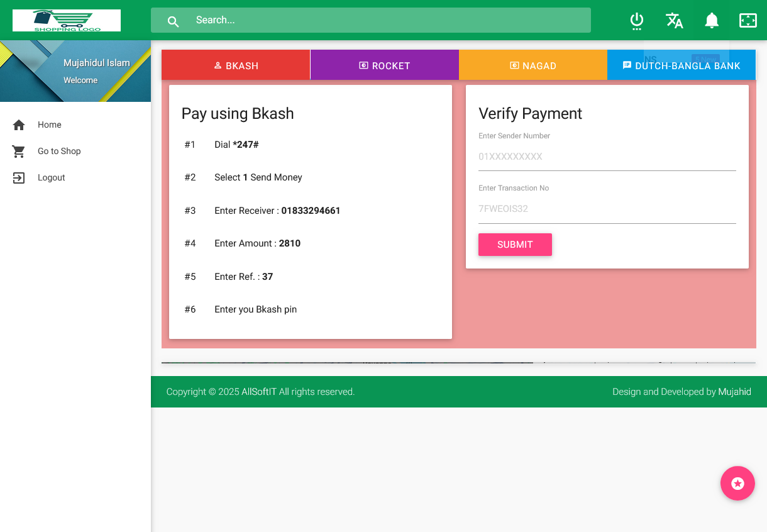Click the Logout arrow icon
767x532 pixels.
19,178
